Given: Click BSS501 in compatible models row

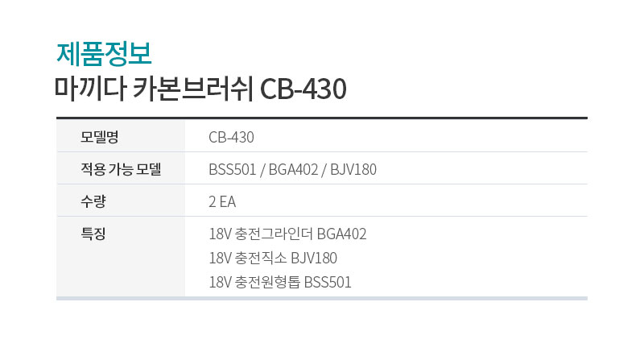Looking at the screenshot, I should (233, 169).
